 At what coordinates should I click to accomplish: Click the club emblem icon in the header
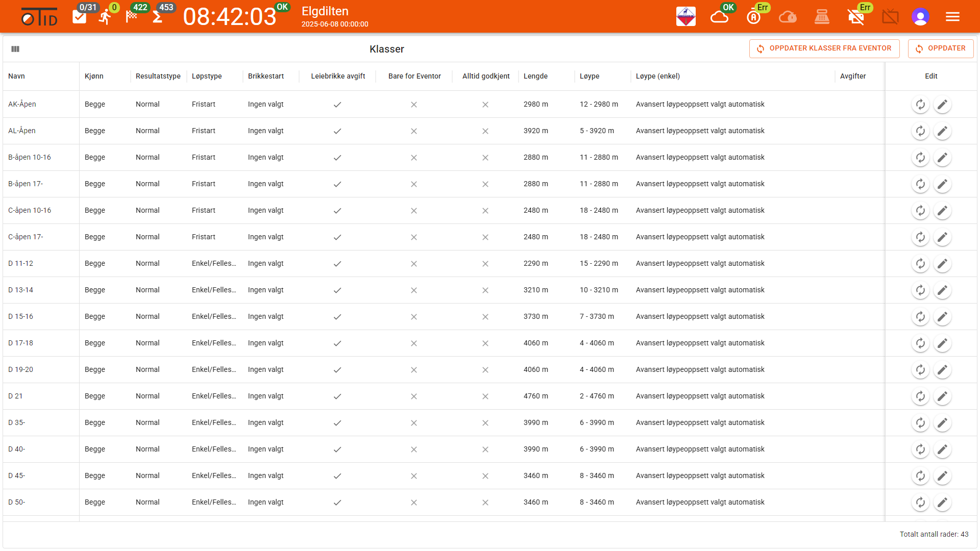[x=685, y=17]
